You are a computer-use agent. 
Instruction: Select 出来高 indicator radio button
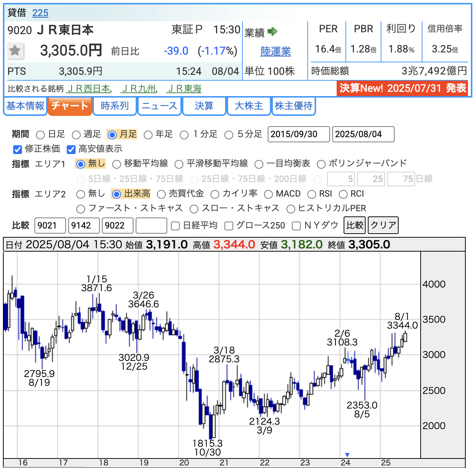pos(117,194)
